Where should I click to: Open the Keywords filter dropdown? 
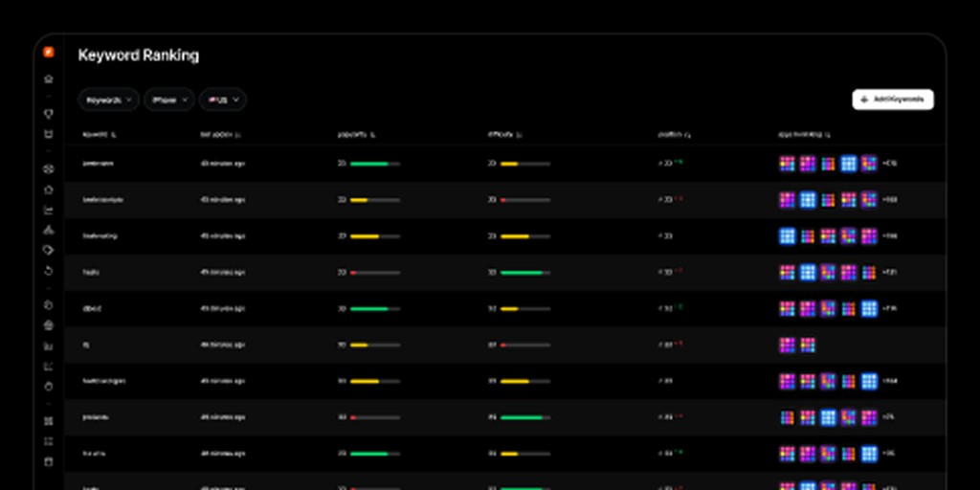coord(108,100)
